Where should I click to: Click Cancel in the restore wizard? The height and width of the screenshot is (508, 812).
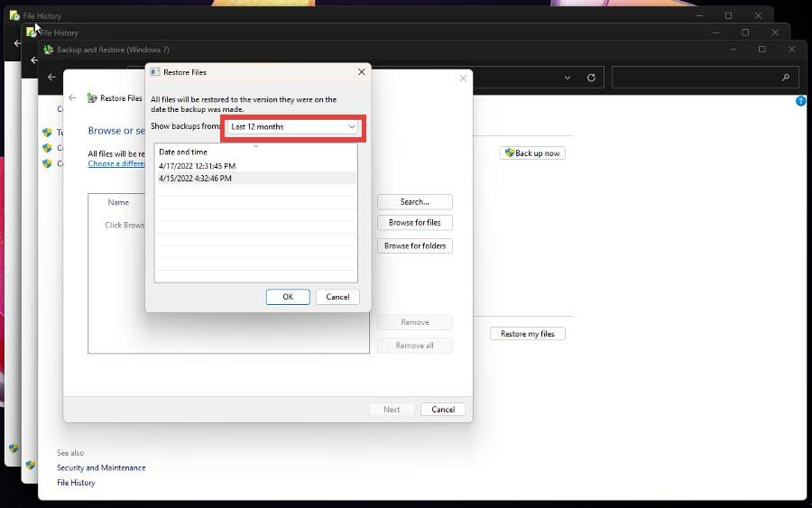click(x=443, y=409)
